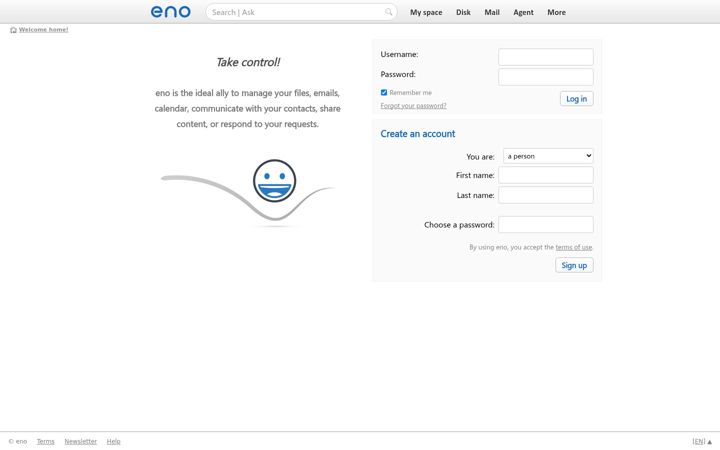Screen dimensions: 720x450
Task: Open the 'You are' person dropdown
Action: [x=548, y=156]
